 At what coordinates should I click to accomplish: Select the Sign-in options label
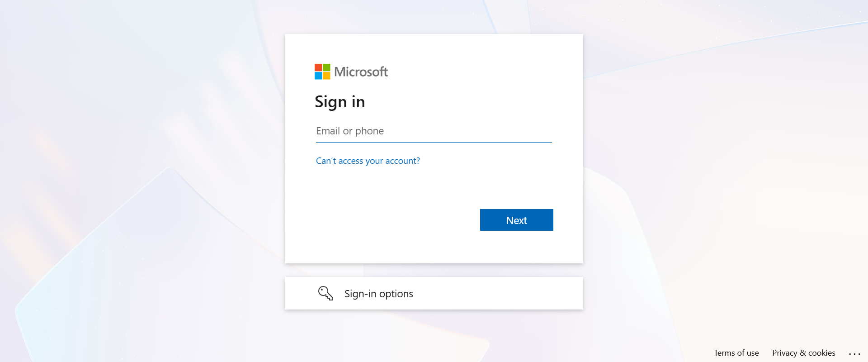click(x=379, y=294)
